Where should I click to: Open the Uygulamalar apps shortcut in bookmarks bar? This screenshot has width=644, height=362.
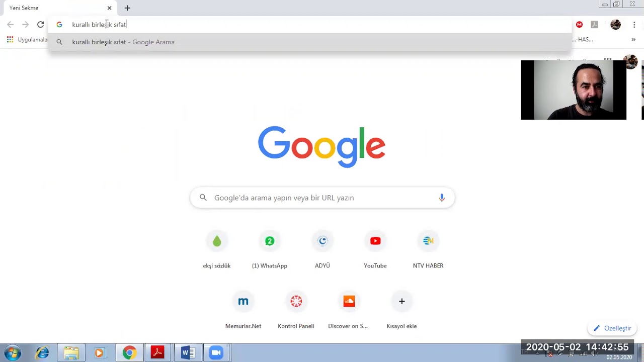click(27, 40)
